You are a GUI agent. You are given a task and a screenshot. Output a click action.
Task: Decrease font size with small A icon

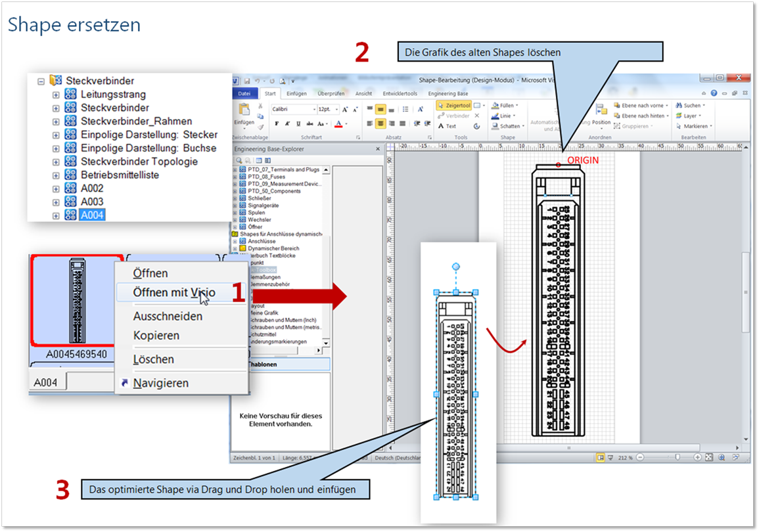coord(356,109)
